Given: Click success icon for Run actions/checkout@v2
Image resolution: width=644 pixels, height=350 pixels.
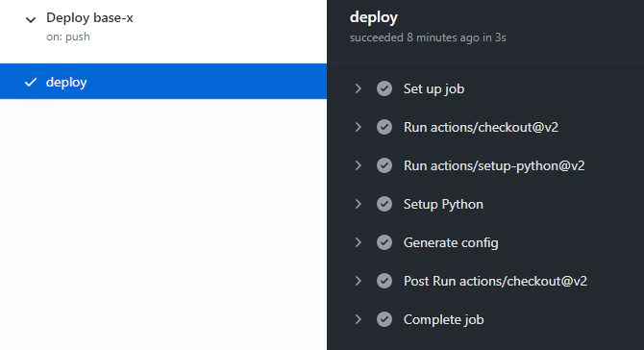Looking at the screenshot, I should tap(384, 127).
